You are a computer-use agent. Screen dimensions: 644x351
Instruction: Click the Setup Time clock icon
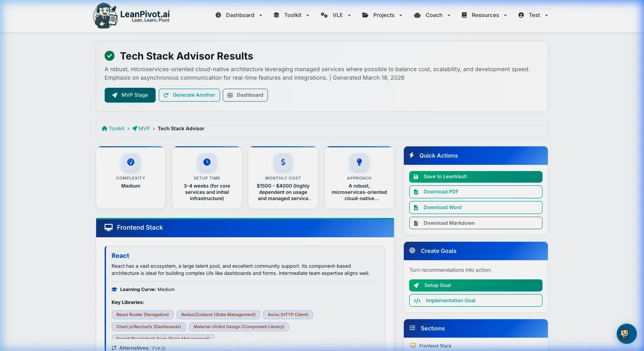[x=207, y=162]
